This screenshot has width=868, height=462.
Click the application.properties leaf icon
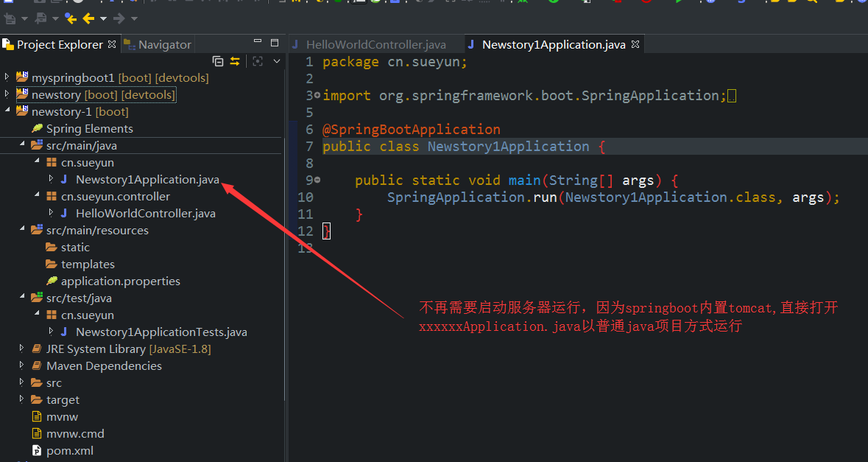pyautogui.click(x=52, y=281)
